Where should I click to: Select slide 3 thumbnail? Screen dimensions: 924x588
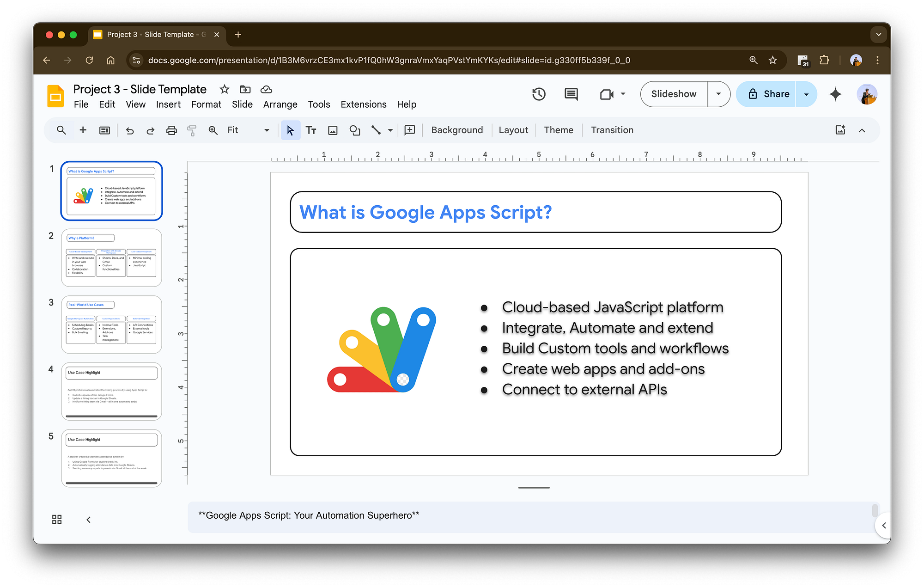(x=111, y=324)
